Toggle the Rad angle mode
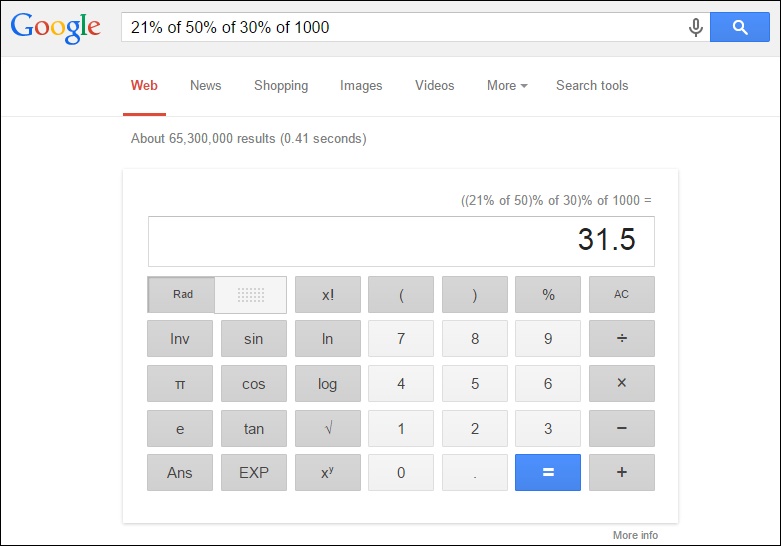 click(x=182, y=294)
